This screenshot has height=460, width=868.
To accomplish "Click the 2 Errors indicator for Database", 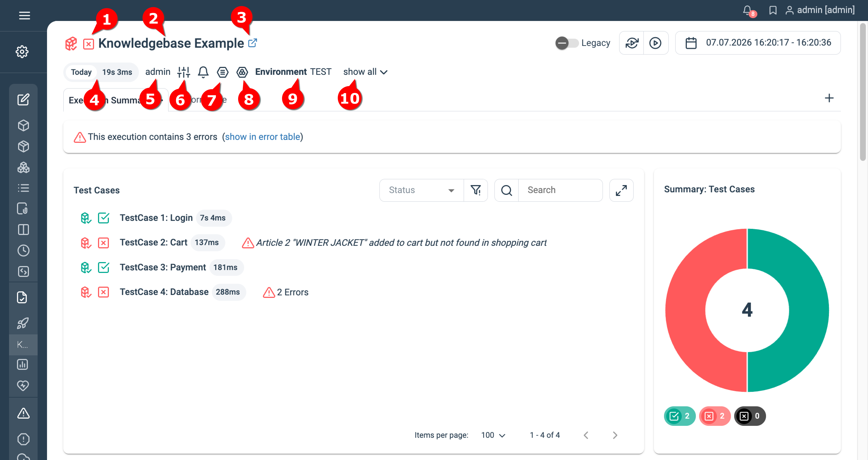I will pos(285,292).
